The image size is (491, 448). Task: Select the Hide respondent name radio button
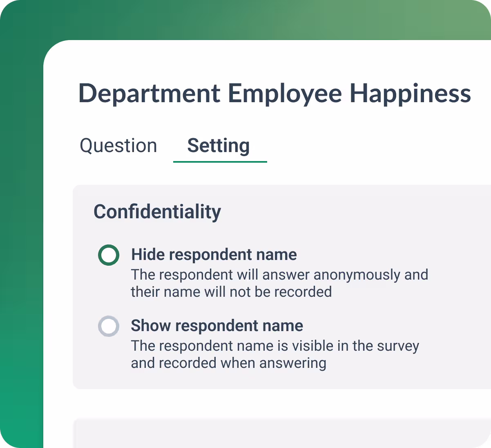tap(109, 255)
